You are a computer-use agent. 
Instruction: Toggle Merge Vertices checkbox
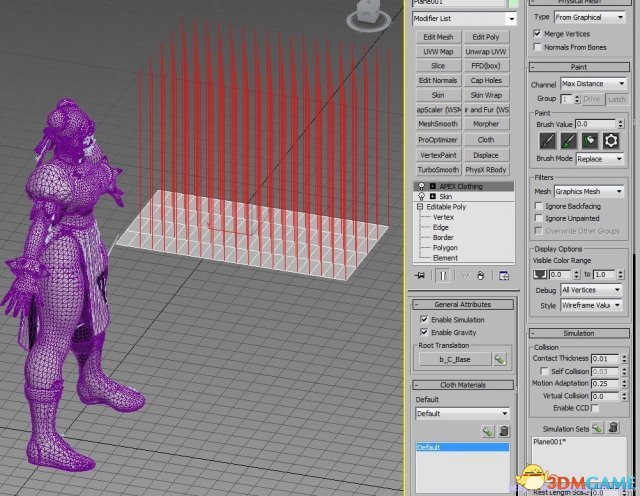pos(538,33)
